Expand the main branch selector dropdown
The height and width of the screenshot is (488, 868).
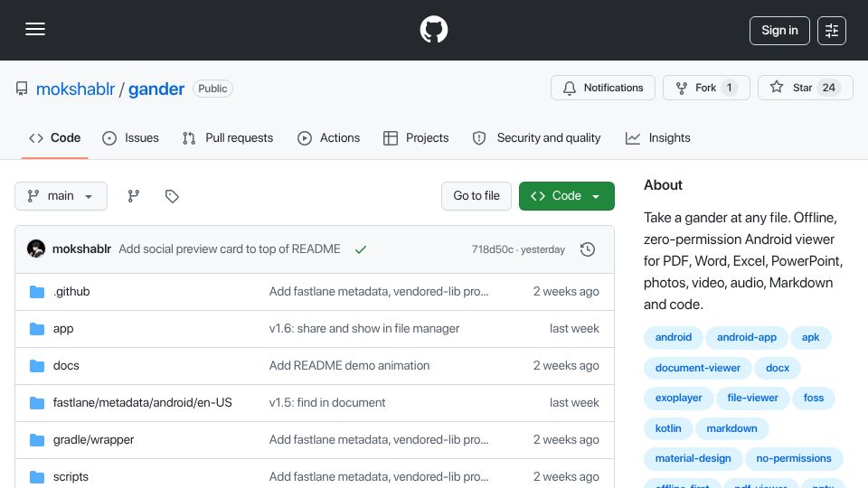click(x=61, y=196)
